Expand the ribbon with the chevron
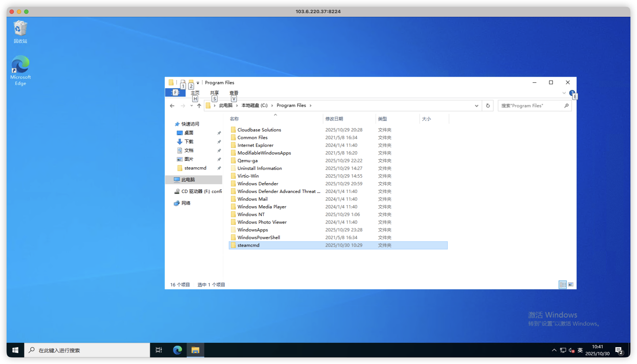Image resolution: width=637 pixels, height=364 pixels. coord(564,93)
